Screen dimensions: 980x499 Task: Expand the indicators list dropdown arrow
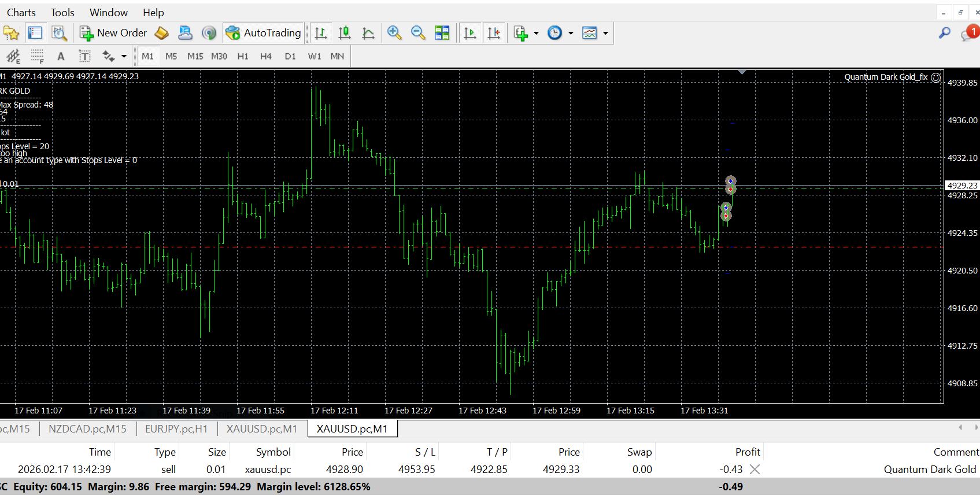(536, 33)
